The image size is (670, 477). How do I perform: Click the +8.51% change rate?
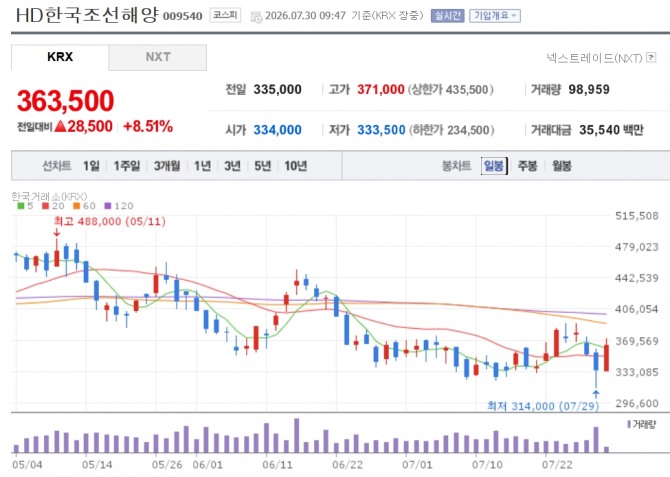coord(148,127)
